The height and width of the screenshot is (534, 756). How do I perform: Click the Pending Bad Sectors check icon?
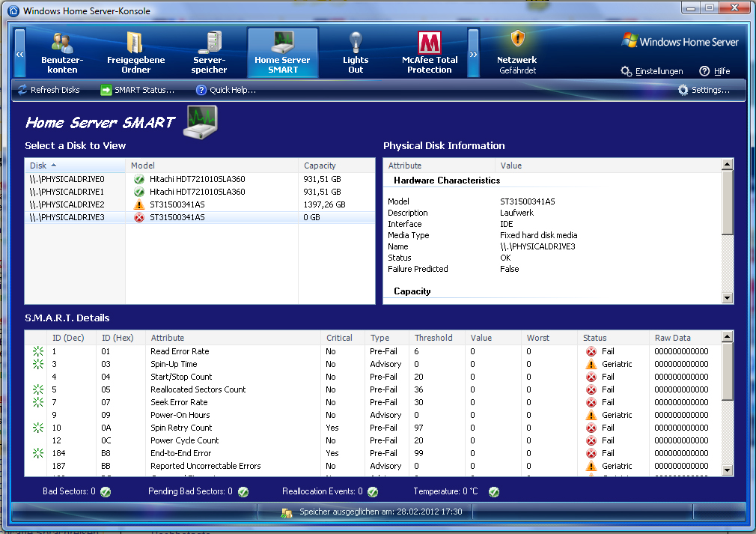tap(243, 491)
